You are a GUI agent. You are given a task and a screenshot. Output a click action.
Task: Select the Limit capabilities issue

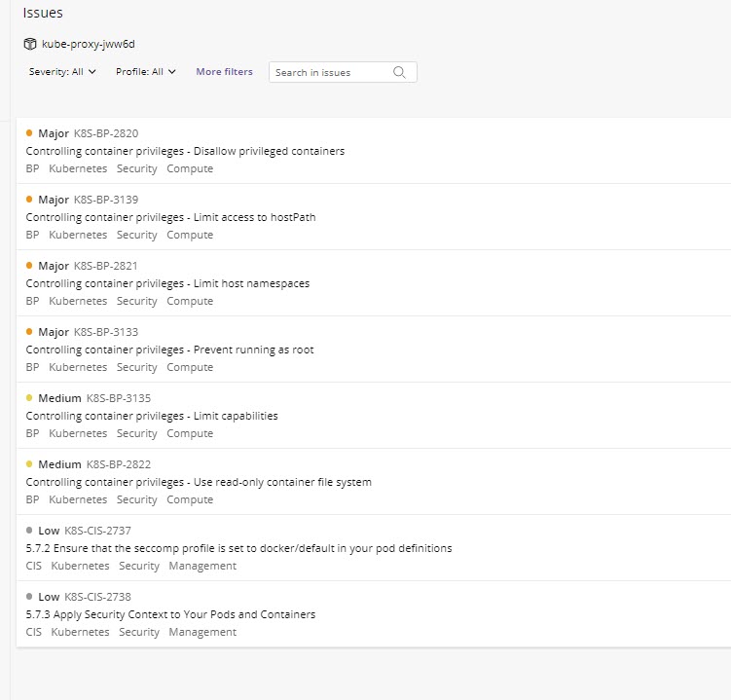point(152,416)
